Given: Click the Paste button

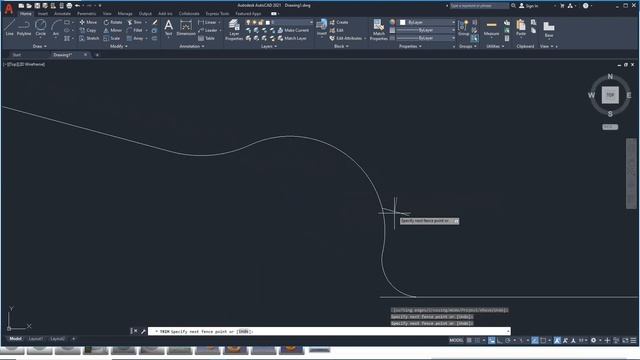Looking at the screenshot, I should click(x=520, y=28).
